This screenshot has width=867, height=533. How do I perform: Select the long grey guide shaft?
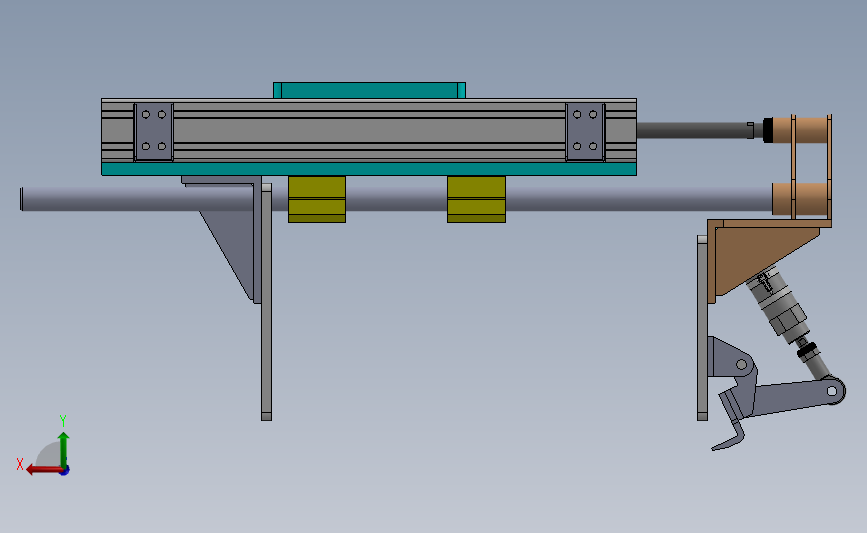tap(396, 199)
